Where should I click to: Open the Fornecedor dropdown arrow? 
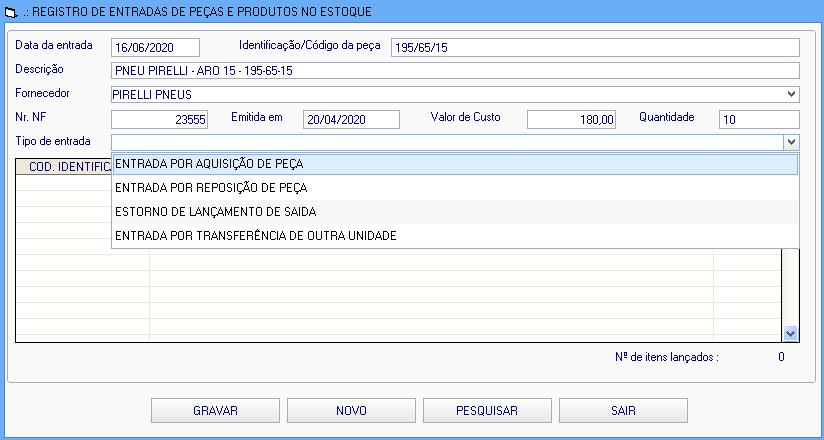click(x=791, y=94)
